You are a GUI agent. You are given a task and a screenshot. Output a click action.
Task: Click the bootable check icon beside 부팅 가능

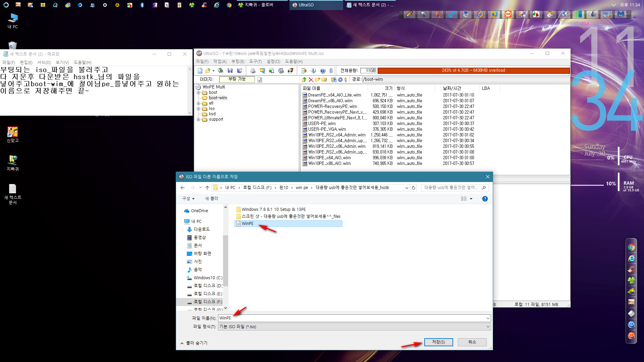point(260,79)
